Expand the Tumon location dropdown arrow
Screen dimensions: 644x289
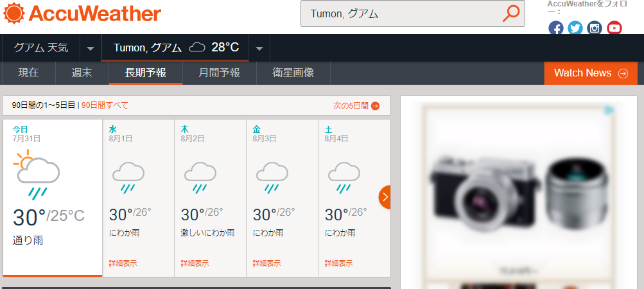pos(259,48)
